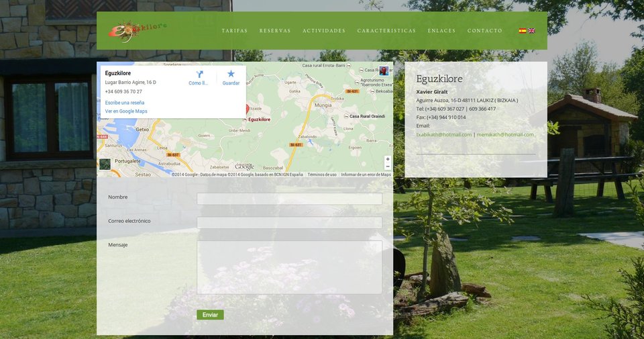Click inside the Mensaje text area
The width and height of the screenshot is (644, 339).
pyautogui.click(x=289, y=267)
